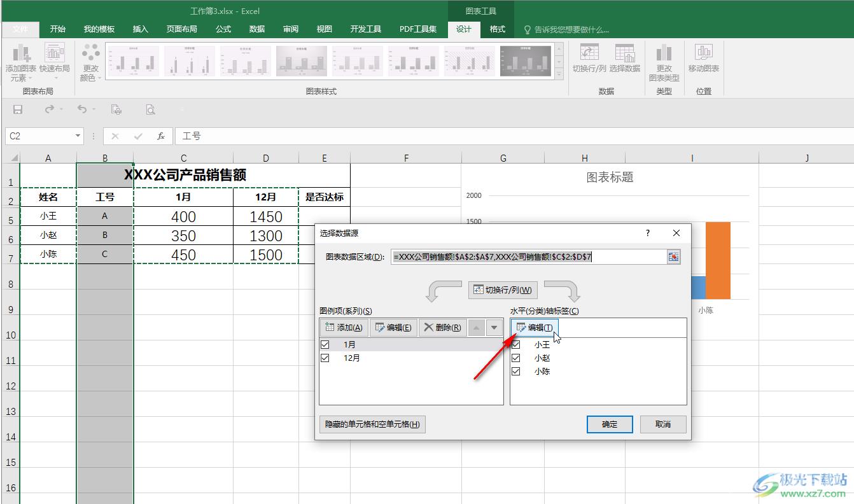Viewport: 854px width, 504px height.
Task: Click the Change Chart Type icon
Action: pyautogui.click(x=664, y=62)
